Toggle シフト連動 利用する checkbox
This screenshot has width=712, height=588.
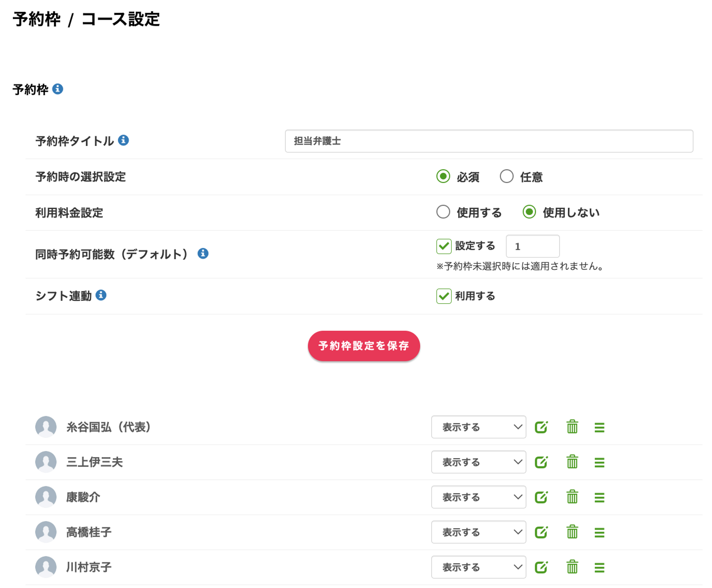(444, 296)
